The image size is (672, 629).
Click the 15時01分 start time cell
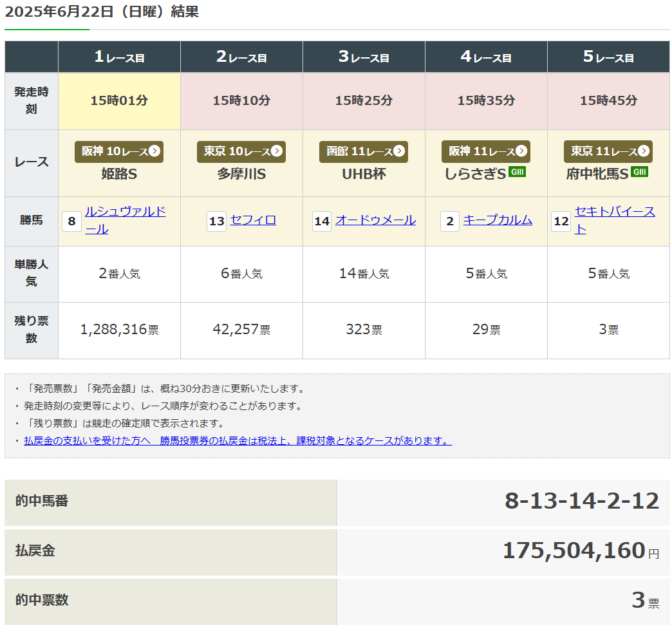pos(119,101)
